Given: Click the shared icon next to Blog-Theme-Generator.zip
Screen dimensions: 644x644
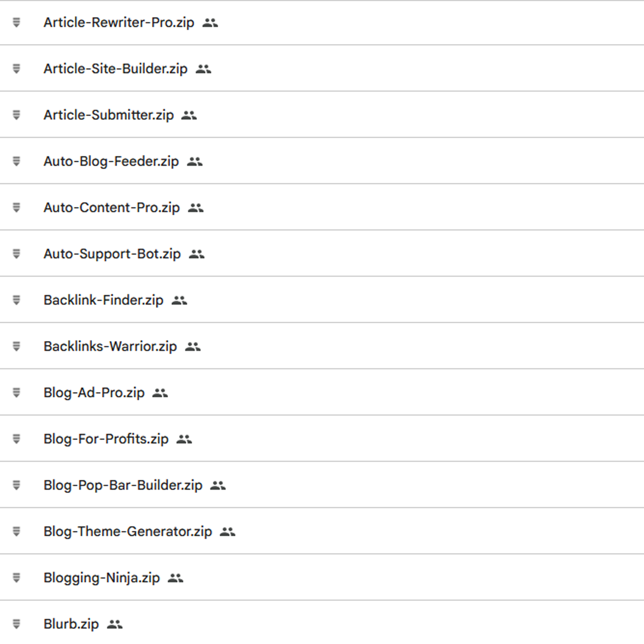Looking at the screenshot, I should coord(227,532).
